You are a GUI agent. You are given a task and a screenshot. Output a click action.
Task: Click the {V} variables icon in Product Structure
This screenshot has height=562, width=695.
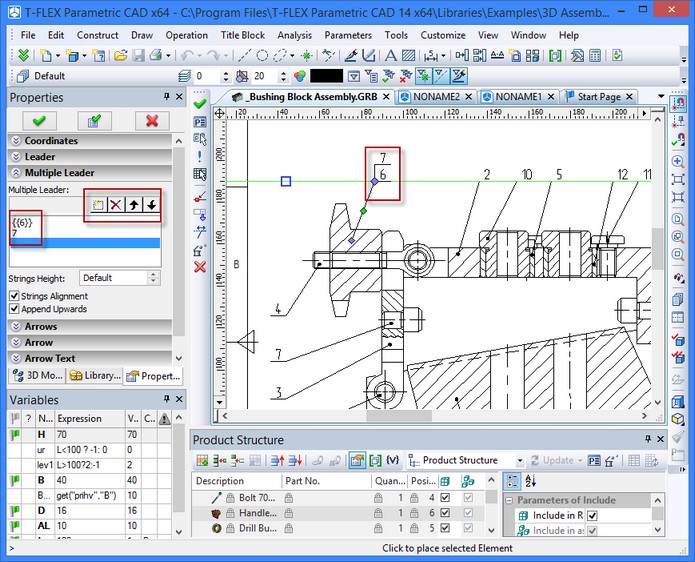[393, 461]
